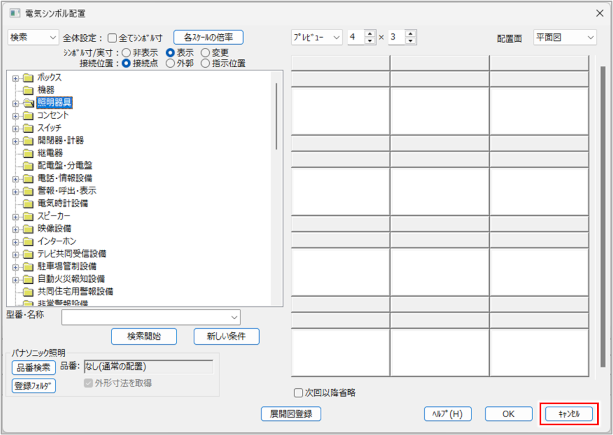This screenshot has height=435, width=613.
Task: Select the 非表示 radio button
Action: pos(125,52)
